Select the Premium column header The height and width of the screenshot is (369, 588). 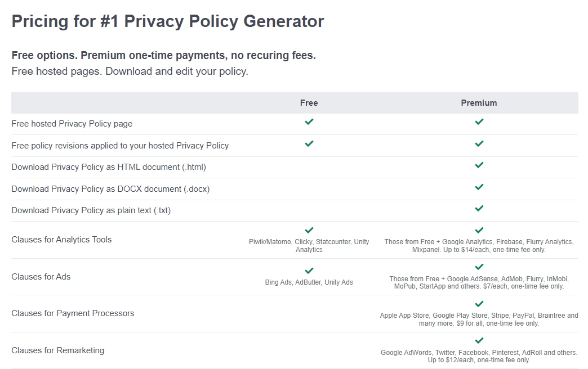[x=479, y=102]
